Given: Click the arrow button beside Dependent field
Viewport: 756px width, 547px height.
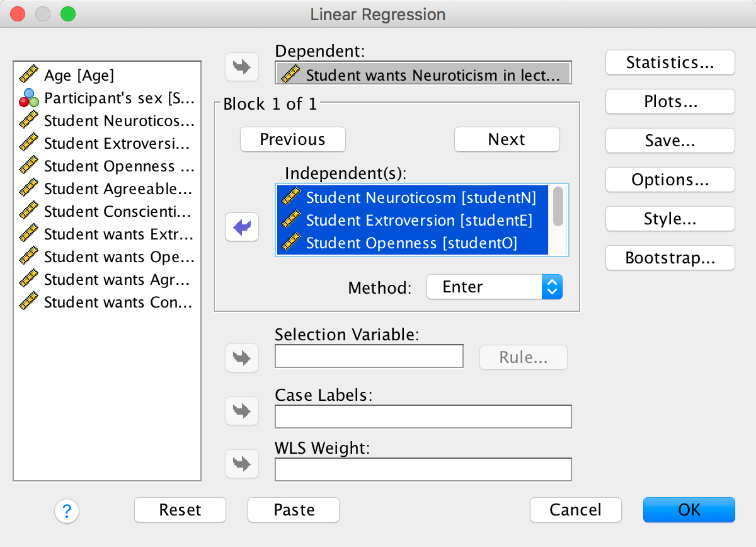Looking at the screenshot, I should pyautogui.click(x=242, y=67).
